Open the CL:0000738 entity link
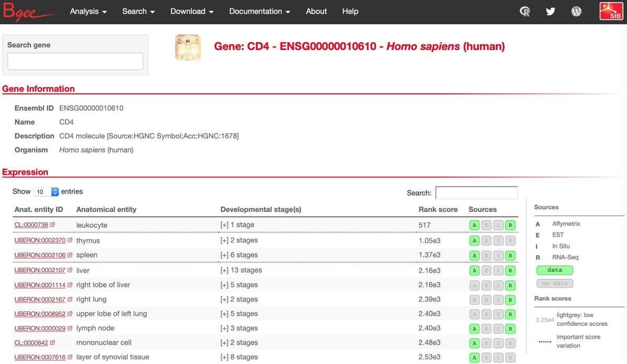This screenshot has height=364, width=627. tap(31, 225)
